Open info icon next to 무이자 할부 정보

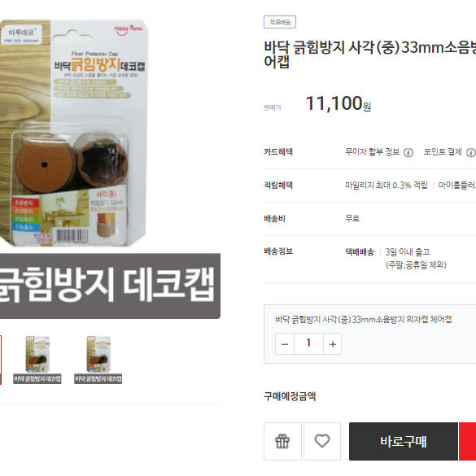coord(408,152)
